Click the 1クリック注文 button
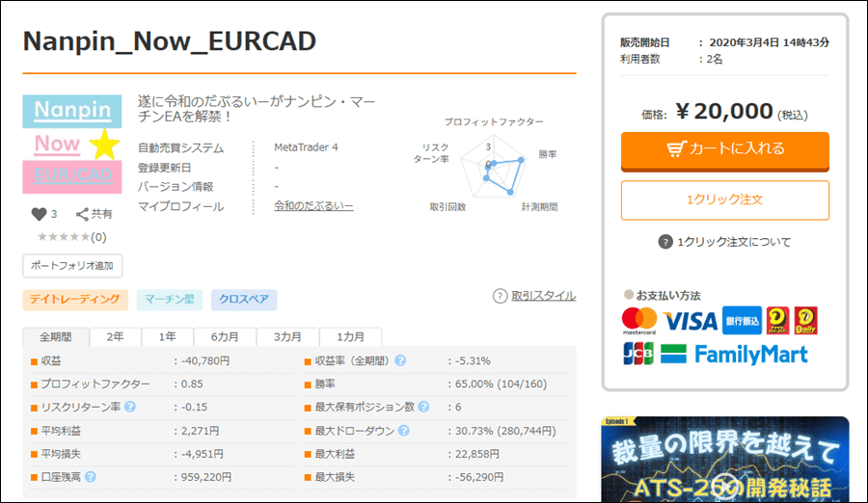This screenshot has width=868, height=503. tap(724, 199)
